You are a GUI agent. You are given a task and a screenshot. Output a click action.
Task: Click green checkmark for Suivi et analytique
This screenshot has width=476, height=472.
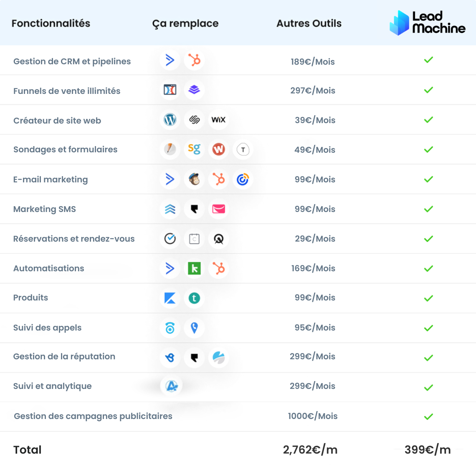coord(428,387)
